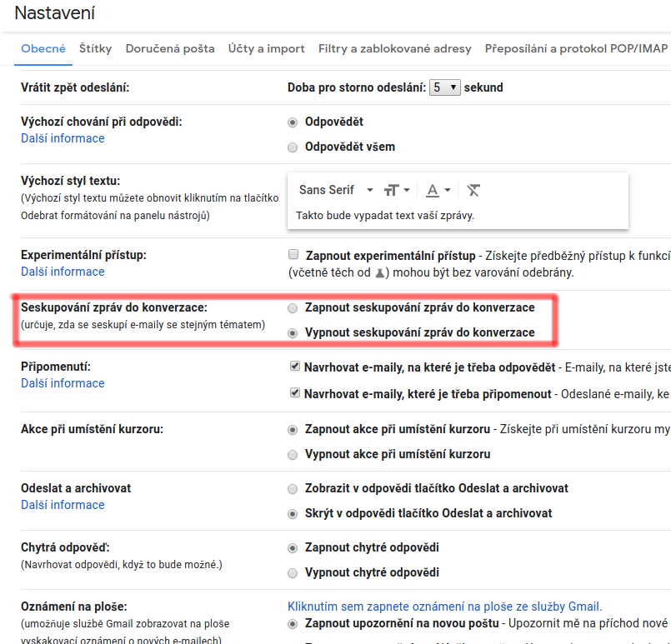Click the link to enable Gmail desktop notifications
The width and height of the screenshot is (671, 644).
click(x=444, y=607)
